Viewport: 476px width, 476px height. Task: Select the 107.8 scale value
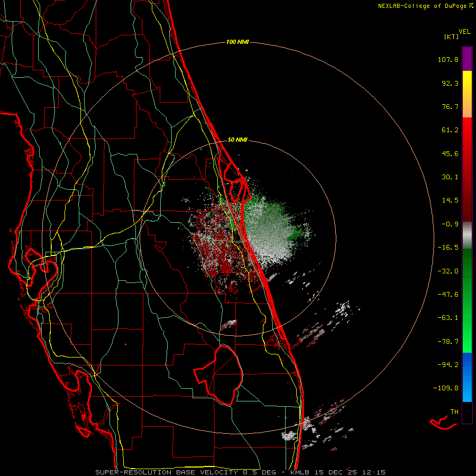[448, 59]
